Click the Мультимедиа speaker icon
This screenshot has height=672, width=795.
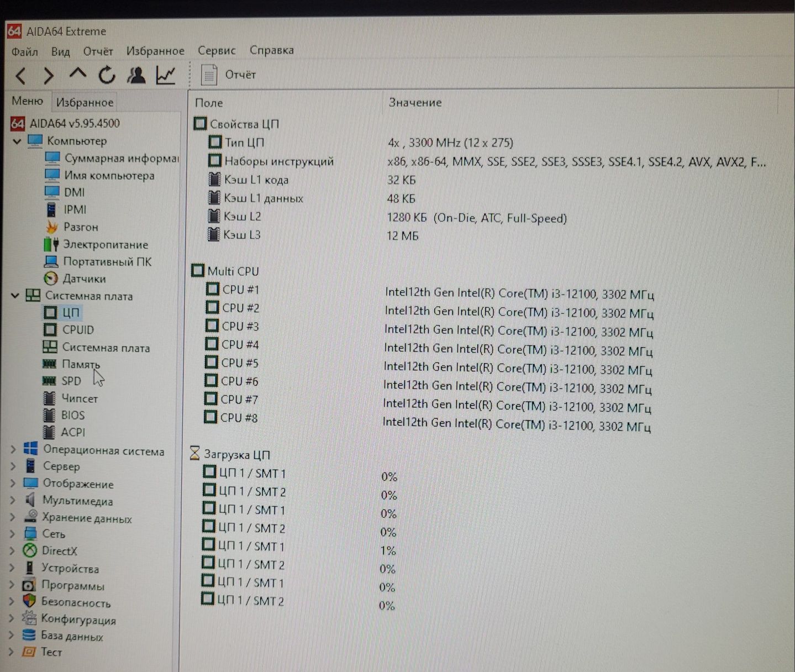coord(30,500)
